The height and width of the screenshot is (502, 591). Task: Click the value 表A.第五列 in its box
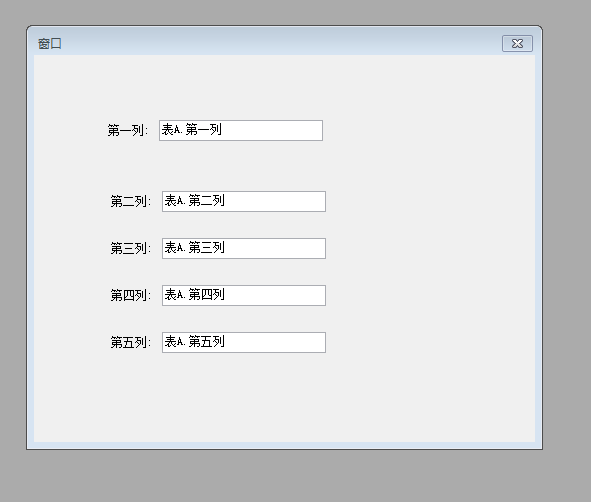point(194,342)
